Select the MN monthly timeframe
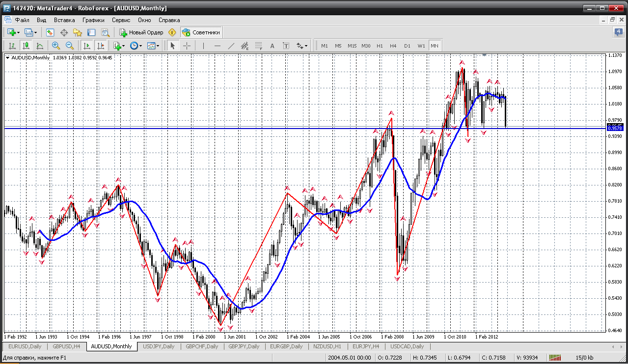Viewport: 628px width, 364px height. coord(435,46)
